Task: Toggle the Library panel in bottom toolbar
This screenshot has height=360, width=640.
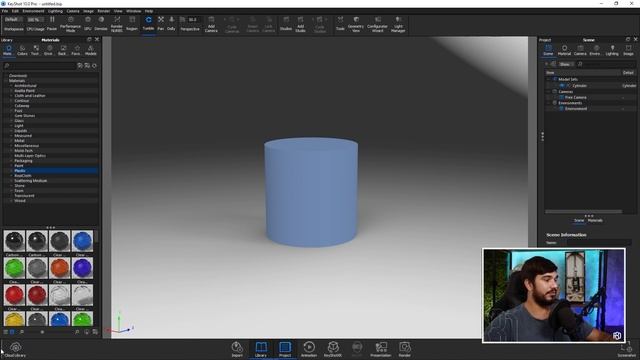Action: pyautogui.click(x=261, y=349)
